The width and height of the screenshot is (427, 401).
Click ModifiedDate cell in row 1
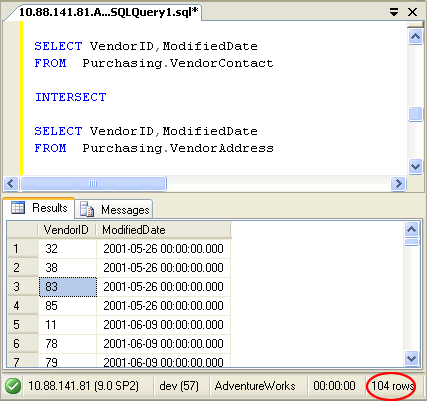tap(164, 249)
